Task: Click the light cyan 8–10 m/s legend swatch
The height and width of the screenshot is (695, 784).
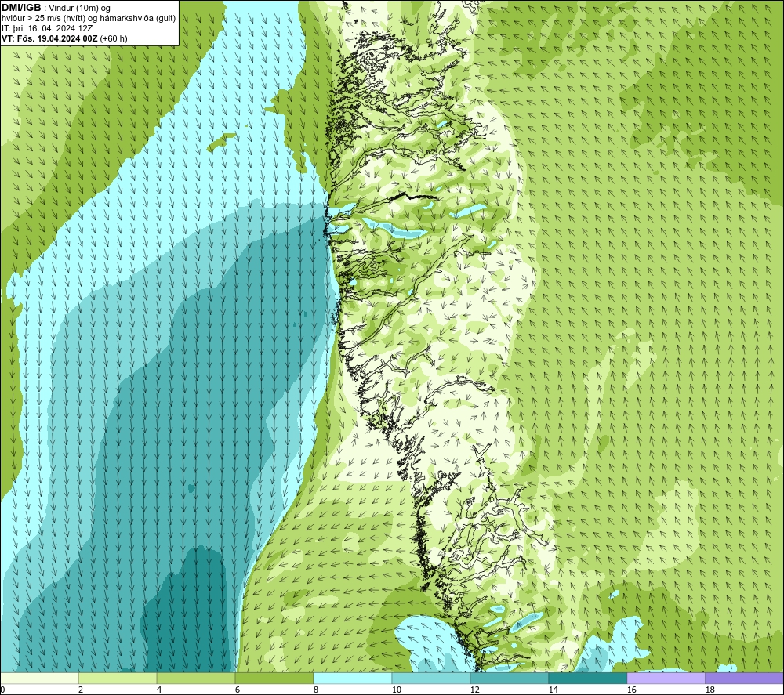Action: pyautogui.click(x=353, y=679)
